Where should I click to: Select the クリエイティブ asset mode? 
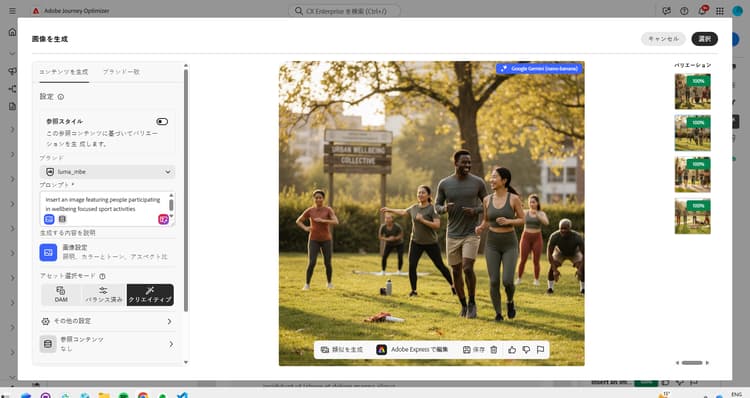pyautogui.click(x=150, y=295)
